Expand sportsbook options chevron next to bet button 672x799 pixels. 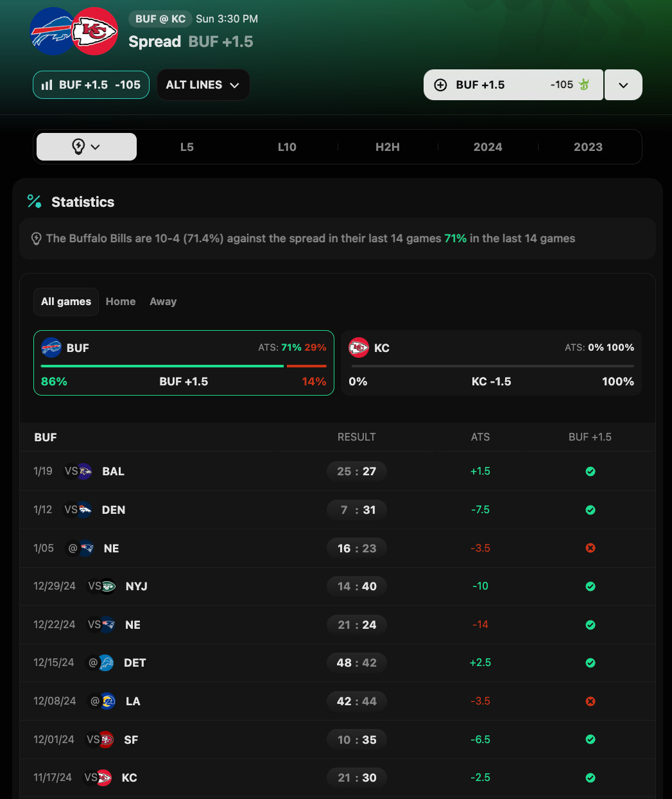point(623,85)
